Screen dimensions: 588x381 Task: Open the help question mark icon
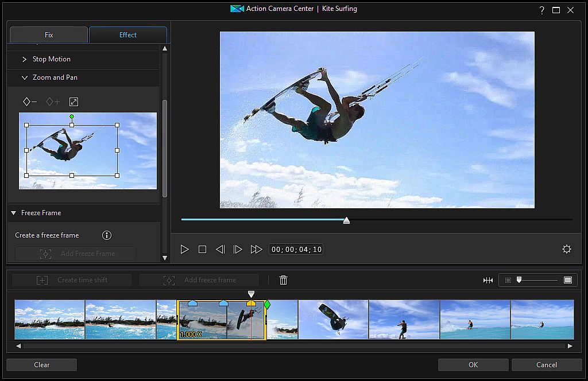[x=541, y=10]
